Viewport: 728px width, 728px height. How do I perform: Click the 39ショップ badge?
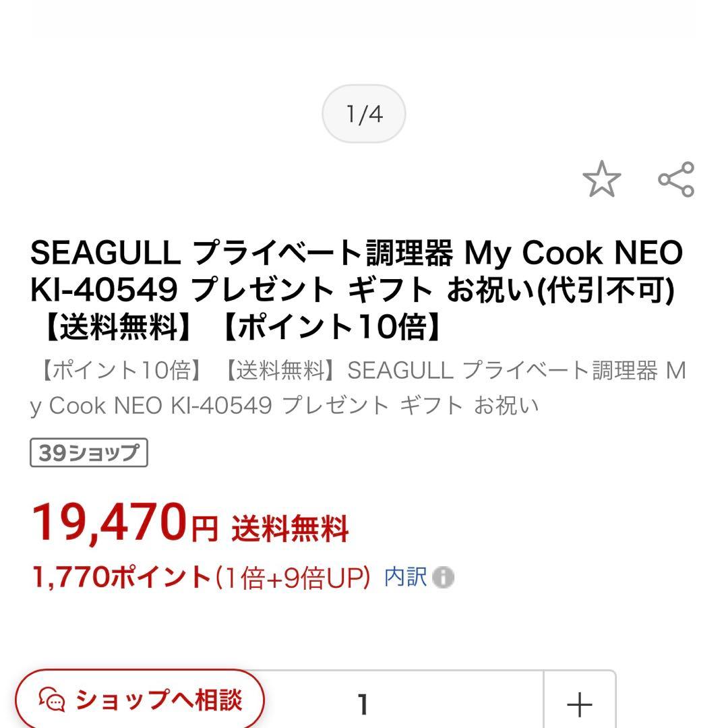coord(88,452)
